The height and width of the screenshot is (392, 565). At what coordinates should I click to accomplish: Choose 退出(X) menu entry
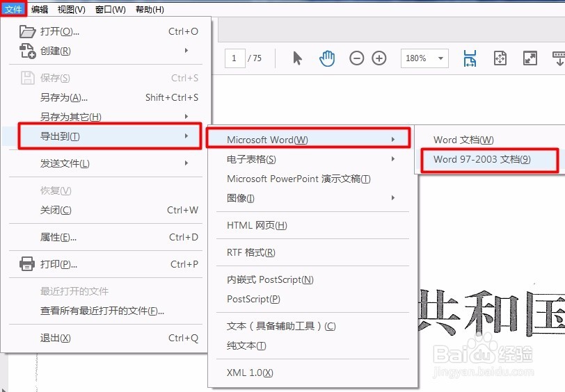(106, 338)
